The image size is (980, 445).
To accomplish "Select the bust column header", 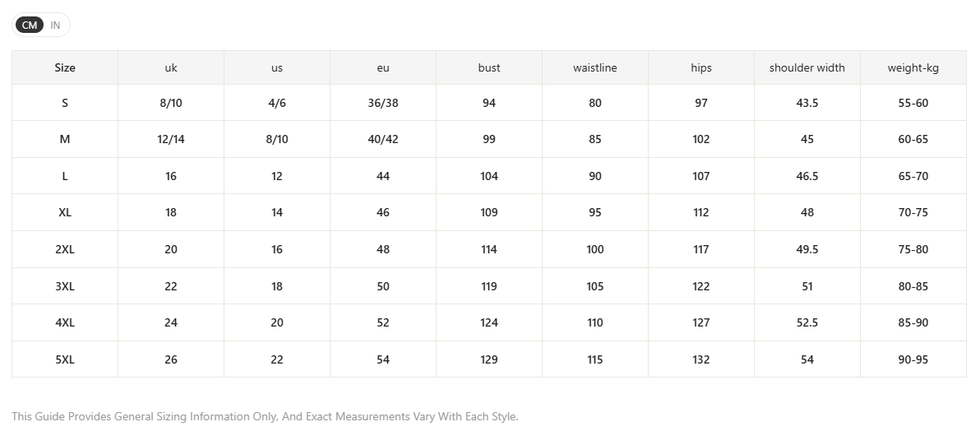I will [488, 67].
